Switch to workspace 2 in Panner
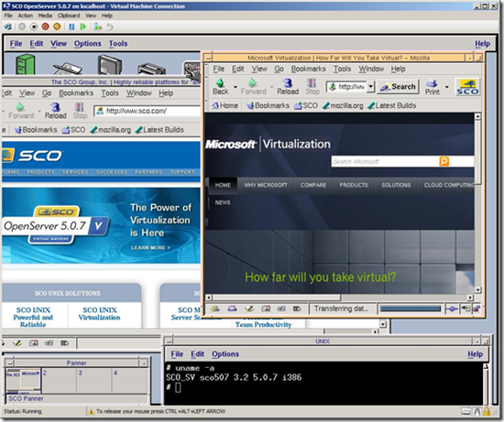This screenshot has width=504, height=422. 59,381
